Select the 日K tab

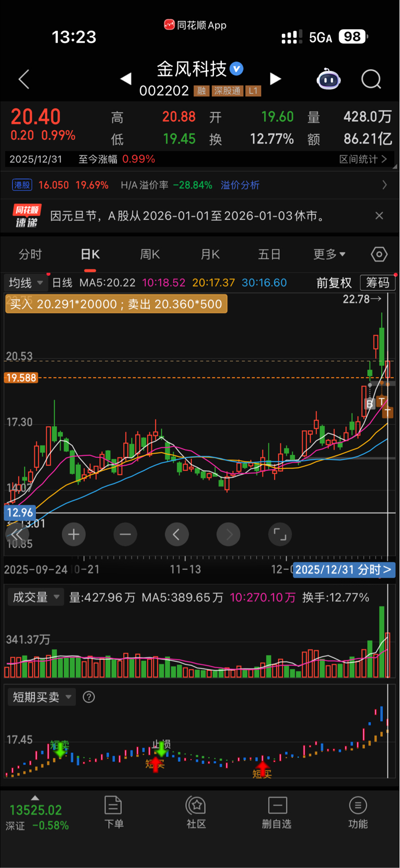(x=90, y=254)
